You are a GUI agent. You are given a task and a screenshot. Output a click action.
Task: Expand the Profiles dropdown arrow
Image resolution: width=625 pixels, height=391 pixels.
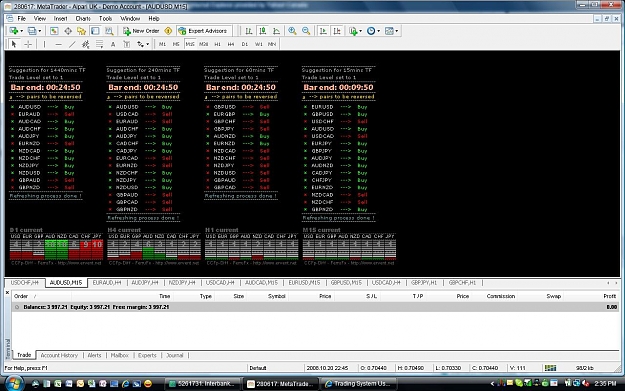39,31
